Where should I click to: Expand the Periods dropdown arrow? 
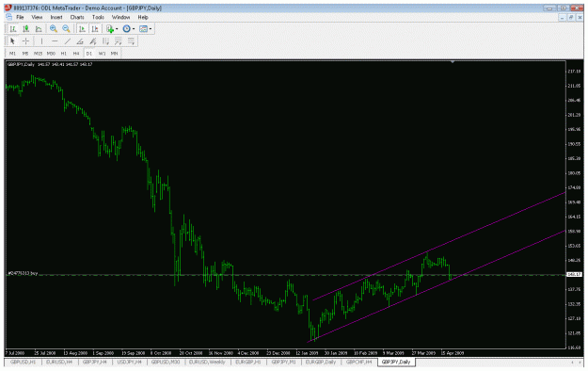tap(134, 29)
